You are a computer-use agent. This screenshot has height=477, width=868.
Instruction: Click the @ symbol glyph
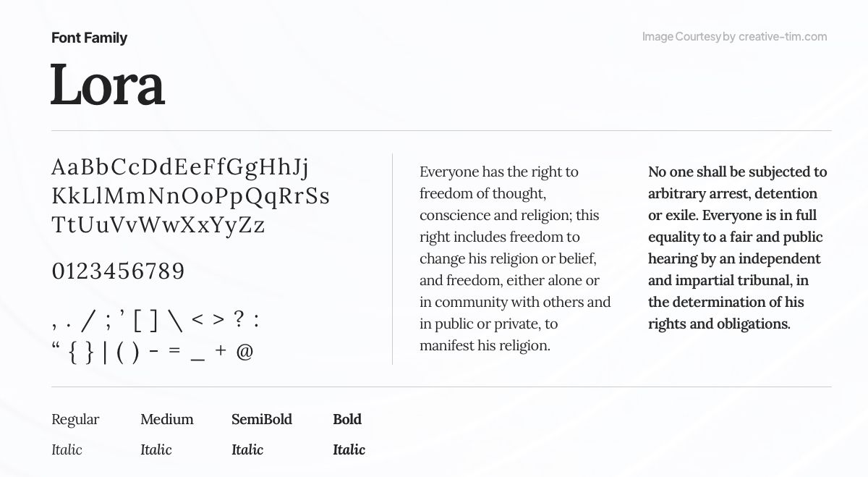pyautogui.click(x=244, y=352)
